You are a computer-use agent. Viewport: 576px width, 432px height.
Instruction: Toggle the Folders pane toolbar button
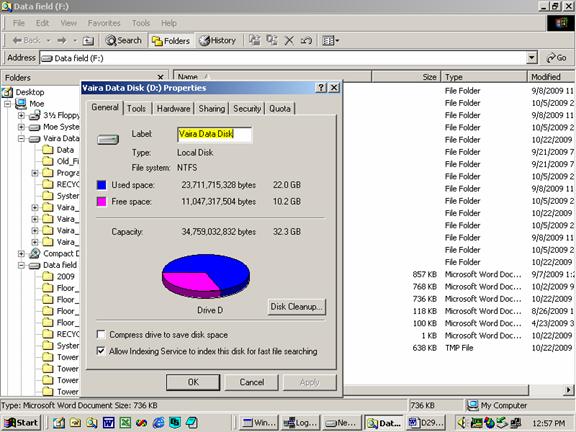pos(171,41)
